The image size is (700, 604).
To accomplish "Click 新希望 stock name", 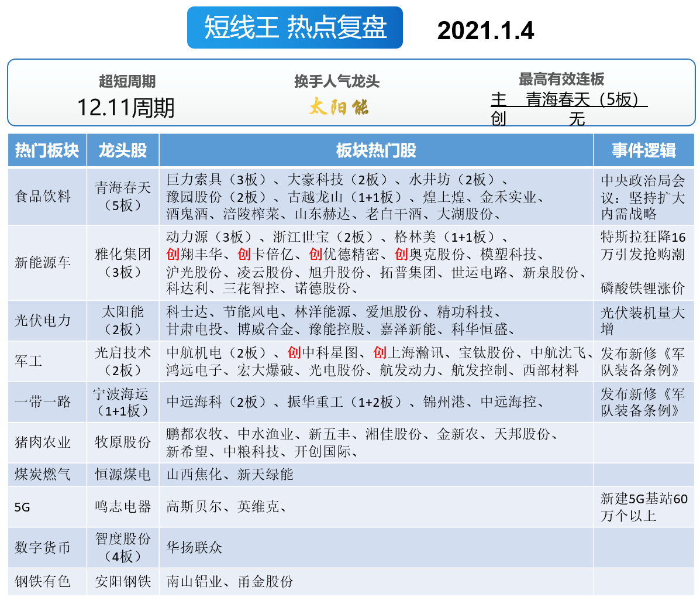I will [188, 451].
